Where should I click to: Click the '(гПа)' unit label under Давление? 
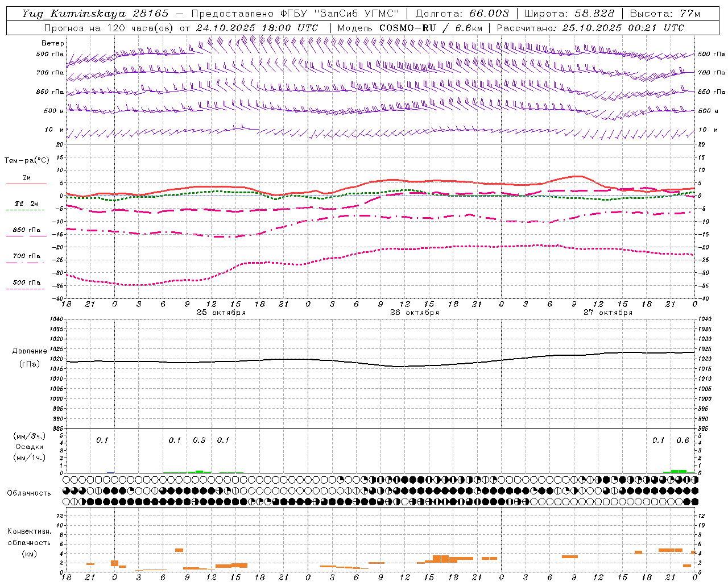pos(30,364)
